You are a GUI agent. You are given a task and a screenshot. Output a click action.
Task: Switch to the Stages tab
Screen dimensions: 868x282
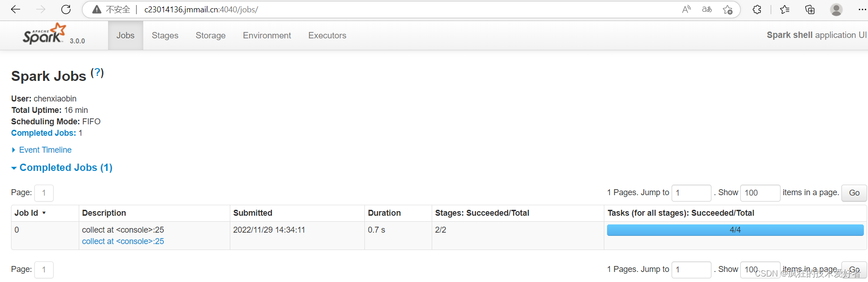click(x=165, y=36)
